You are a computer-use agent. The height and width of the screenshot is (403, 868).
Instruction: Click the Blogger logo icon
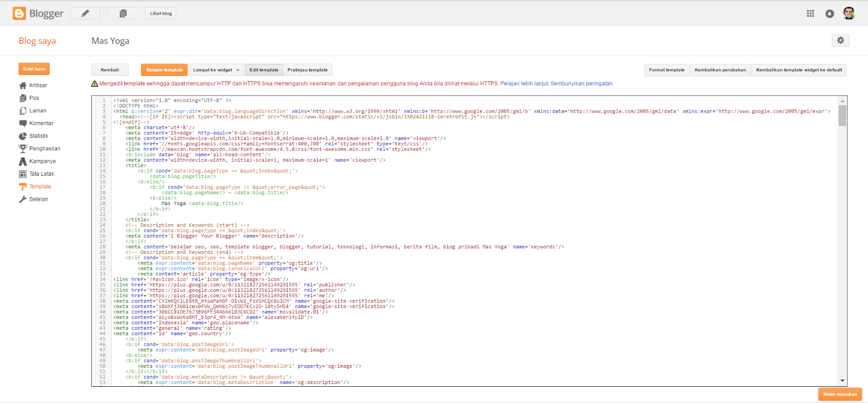[x=20, y=14]
